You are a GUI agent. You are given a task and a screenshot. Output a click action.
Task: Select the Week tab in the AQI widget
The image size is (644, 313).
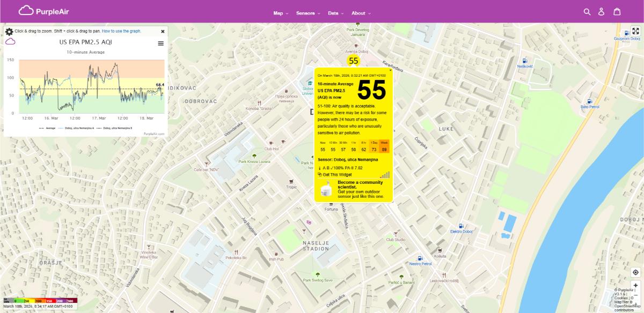(x=383, y=145)
